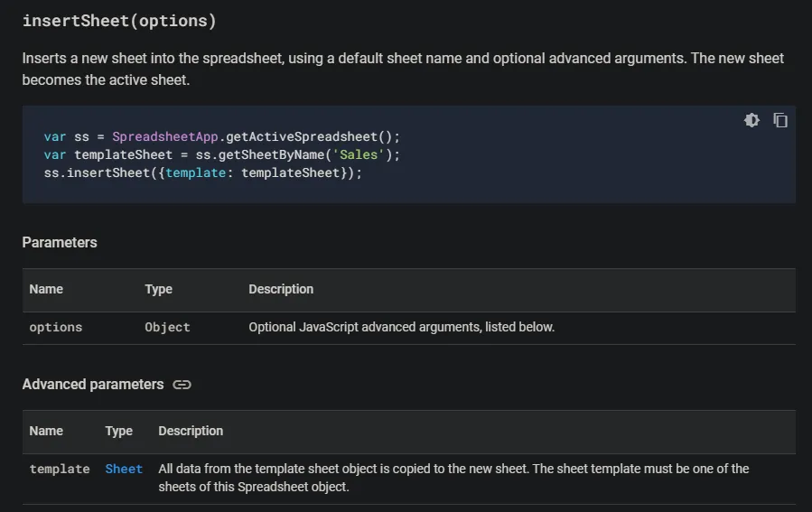Viewport: 812px width, 512px height.
Task: Click the ss.insertSheet line of code
Action: pyautogui.click(x=202, y=172)
